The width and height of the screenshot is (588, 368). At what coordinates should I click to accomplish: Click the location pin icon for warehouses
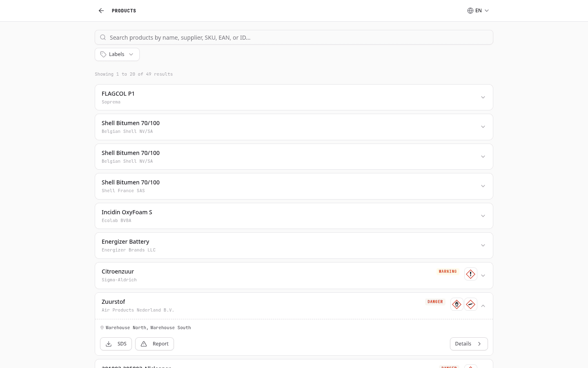pyautogui.click(x=102, y=328)
